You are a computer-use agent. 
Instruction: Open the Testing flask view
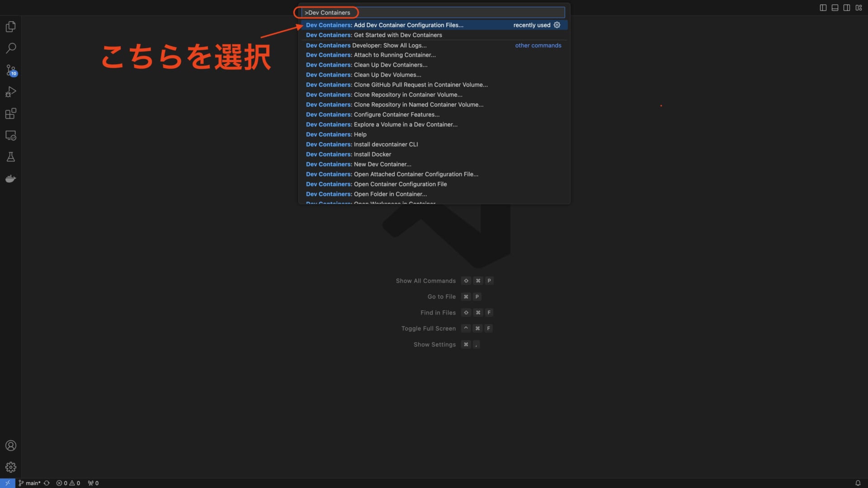[10, 157]
